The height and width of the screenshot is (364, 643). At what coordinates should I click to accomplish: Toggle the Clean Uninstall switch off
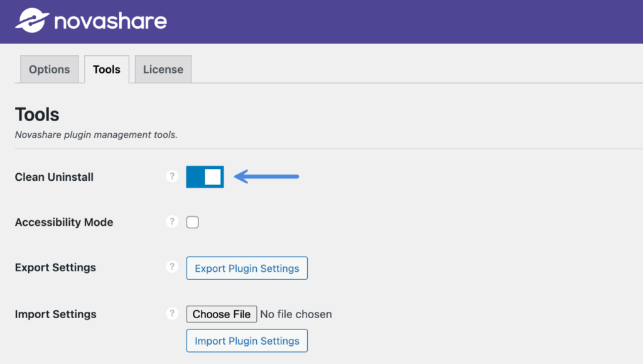pos(205,177)
